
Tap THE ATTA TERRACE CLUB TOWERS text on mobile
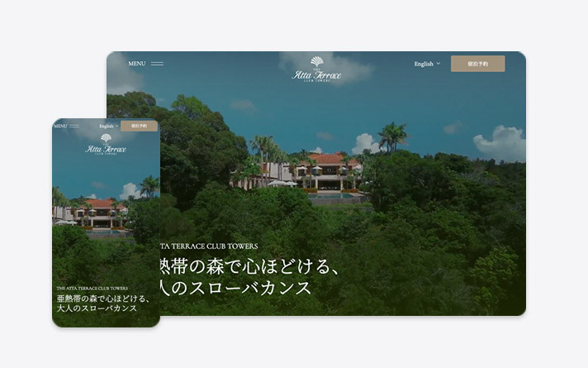[92, 289]
